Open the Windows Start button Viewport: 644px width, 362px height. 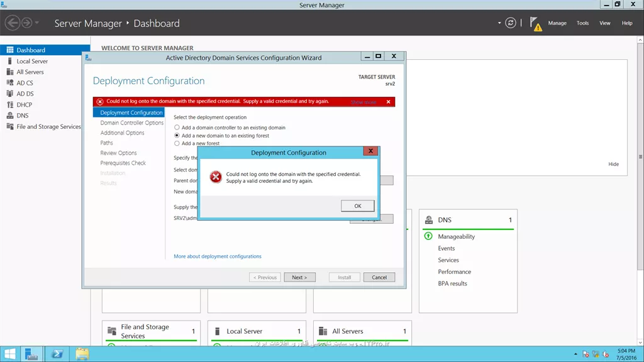[10, 354]
